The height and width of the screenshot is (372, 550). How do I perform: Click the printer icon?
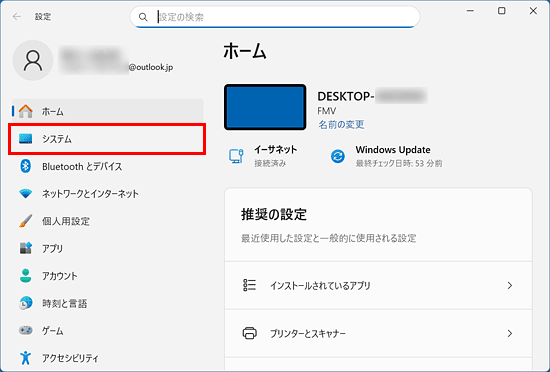pos(249,333)
